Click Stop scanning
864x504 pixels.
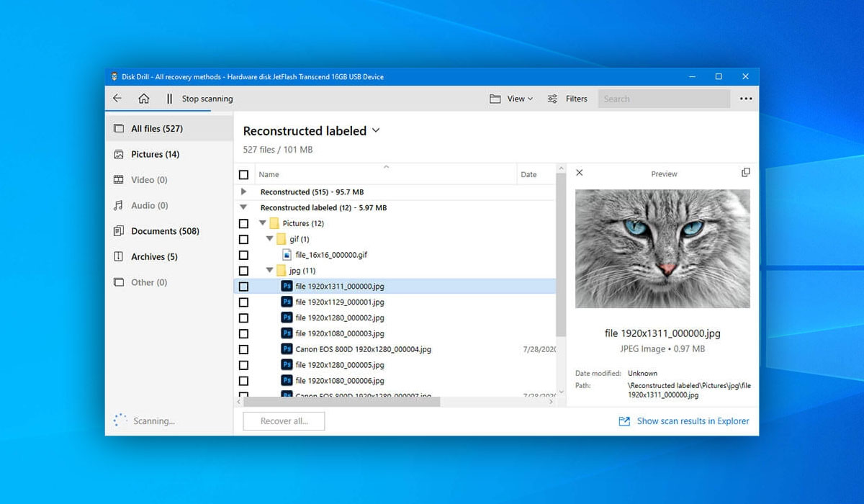pos(207,99)
